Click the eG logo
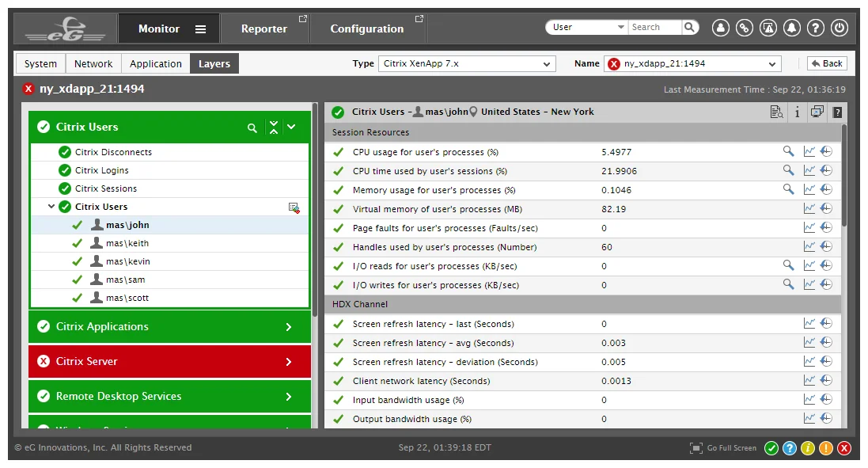This screenshot has width=868, height=468. [x=66, y=29]
